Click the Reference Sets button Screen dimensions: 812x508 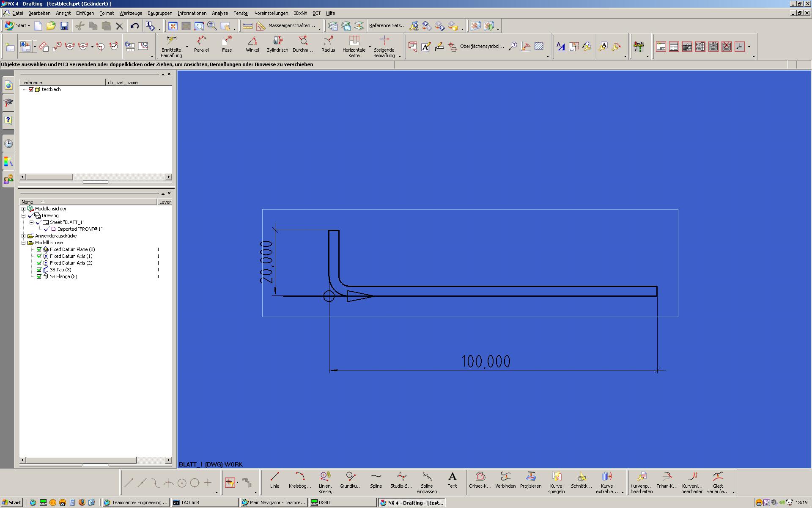coord(387,26)
